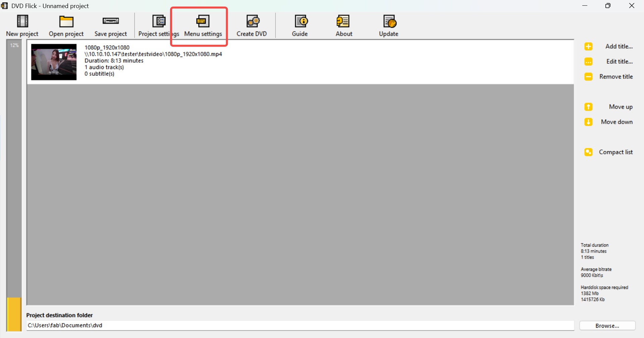The width and height of the screenshot is (644, 338).
Task: Open the DVD Flick Guide
Action: pos(300,25)
